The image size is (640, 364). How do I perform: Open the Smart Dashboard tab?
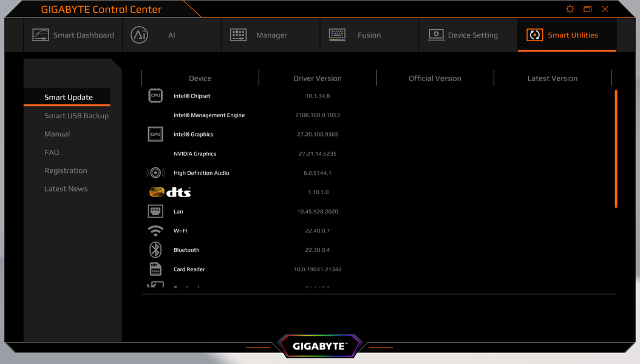click(x=73, y=35)
